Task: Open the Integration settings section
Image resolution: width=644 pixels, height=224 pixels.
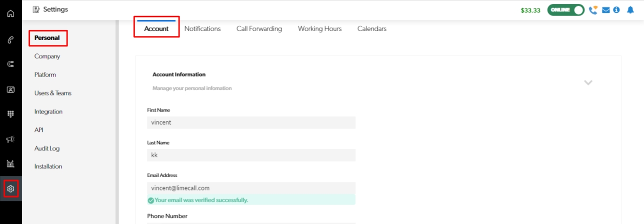Action: 48,112
